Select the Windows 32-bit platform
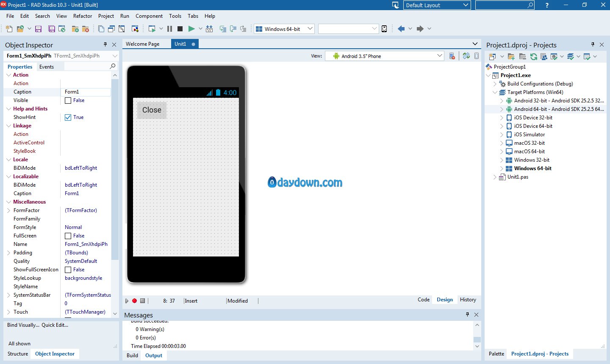This screenshot has width=610, height=364. click(x=532, y=160)
